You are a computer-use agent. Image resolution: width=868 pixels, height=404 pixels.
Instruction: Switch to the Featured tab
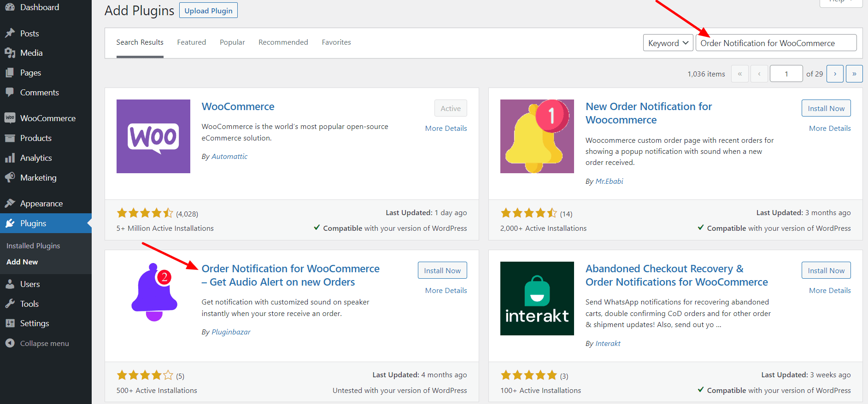click(x=191, y=42)
